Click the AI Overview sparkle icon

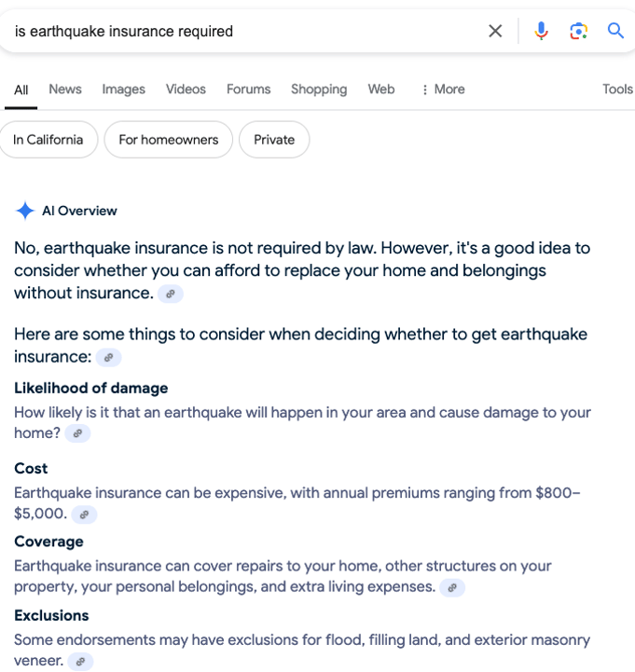coord(25,211)
